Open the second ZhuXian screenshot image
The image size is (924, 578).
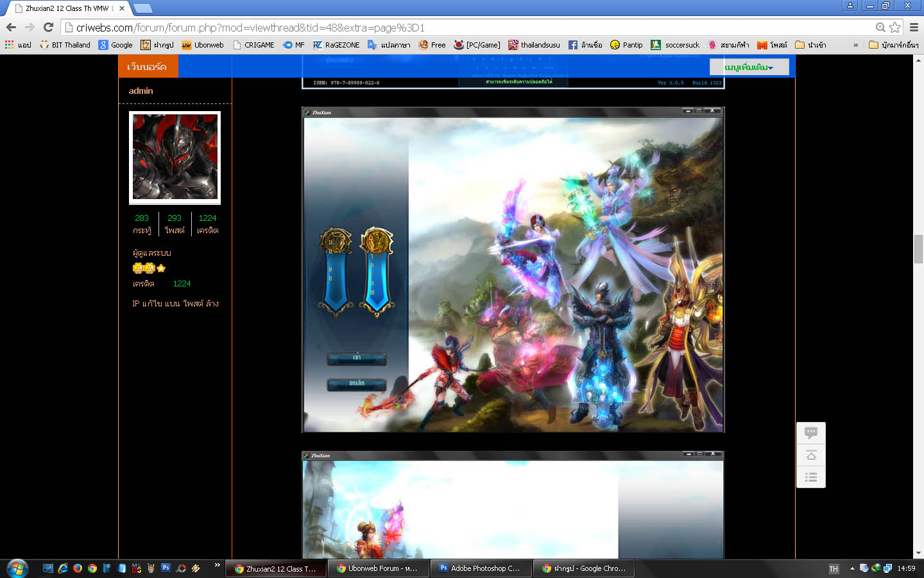pyautogui.click(x=513, y=505)
